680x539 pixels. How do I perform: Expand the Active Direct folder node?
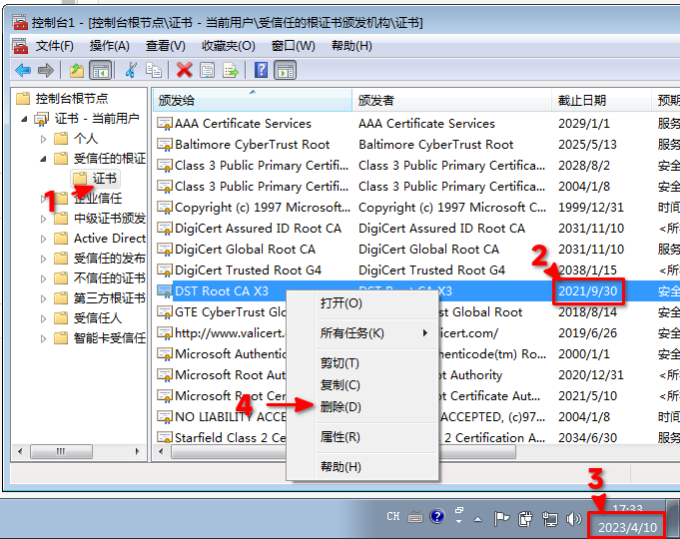tap(43, 238)
